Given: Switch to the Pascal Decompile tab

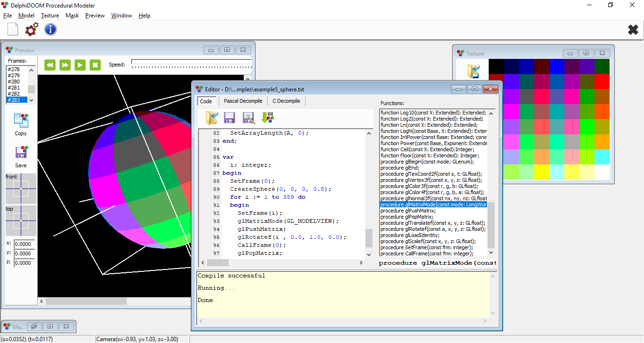Looking at the screenshot, I should (x=243, y=100).
